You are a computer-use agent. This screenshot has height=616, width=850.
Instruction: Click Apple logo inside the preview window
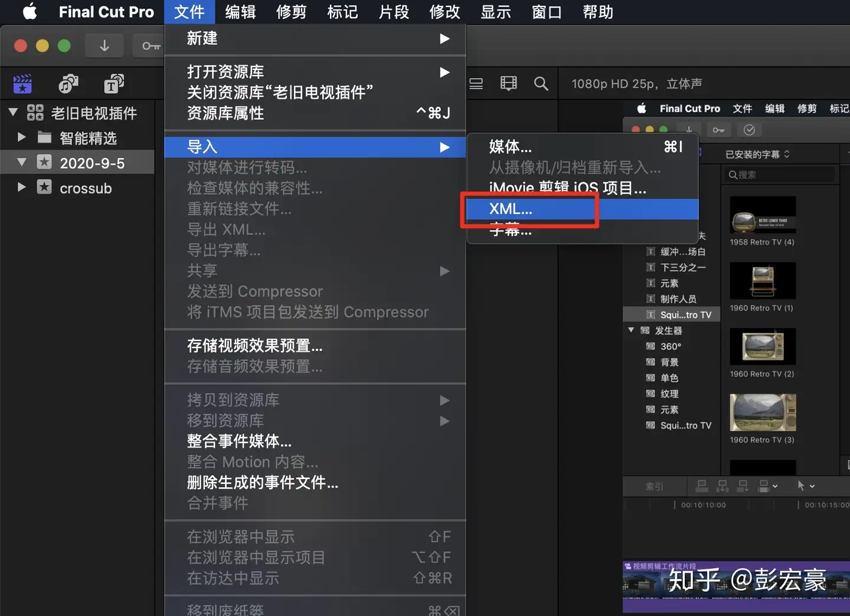(x=642, y=109)
